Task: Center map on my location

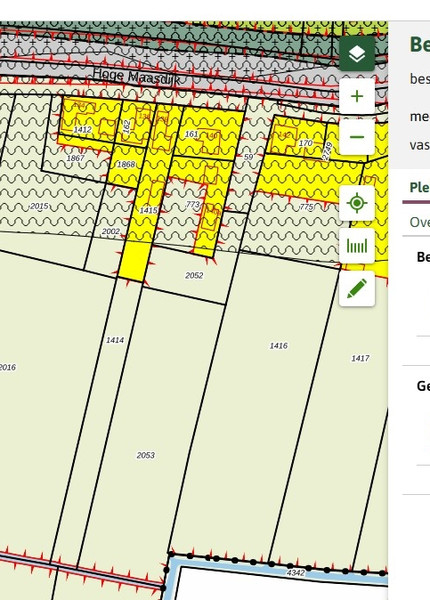Action: click(x=357, y=203)
